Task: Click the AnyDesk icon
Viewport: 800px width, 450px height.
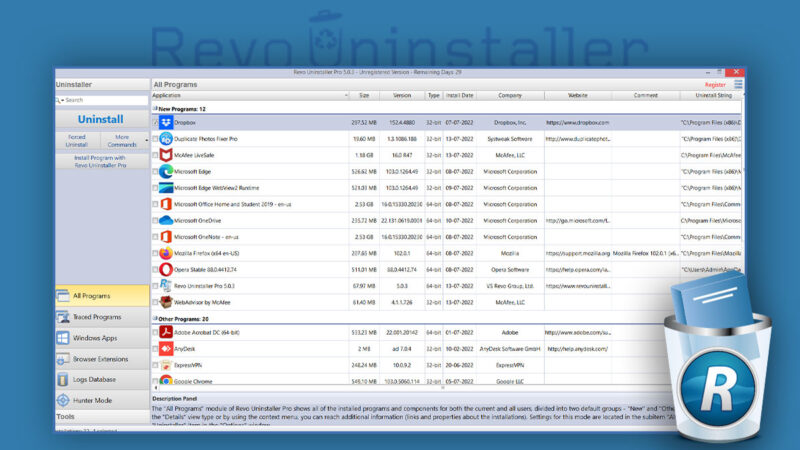Action: [x=166, y=349]
